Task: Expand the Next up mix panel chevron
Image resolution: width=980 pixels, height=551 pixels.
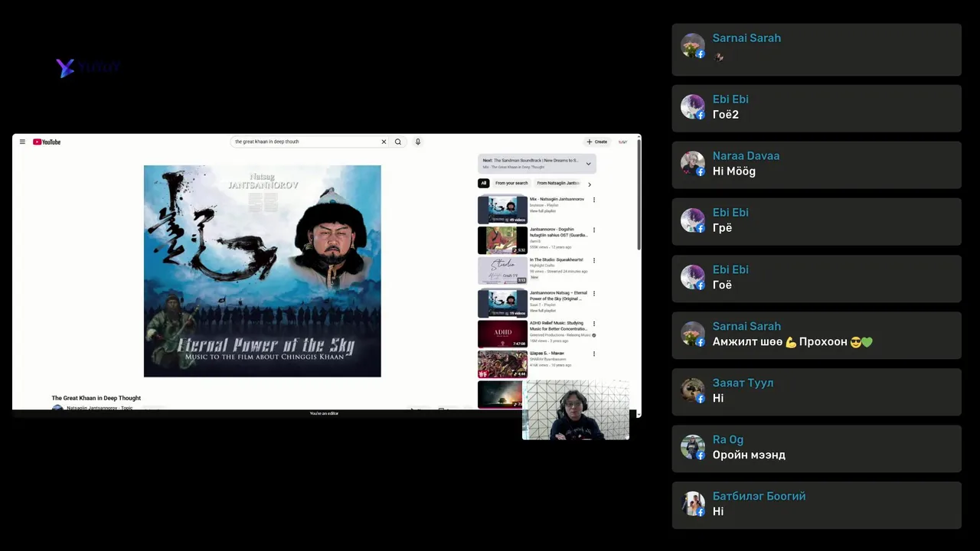Action: point(588,164)
